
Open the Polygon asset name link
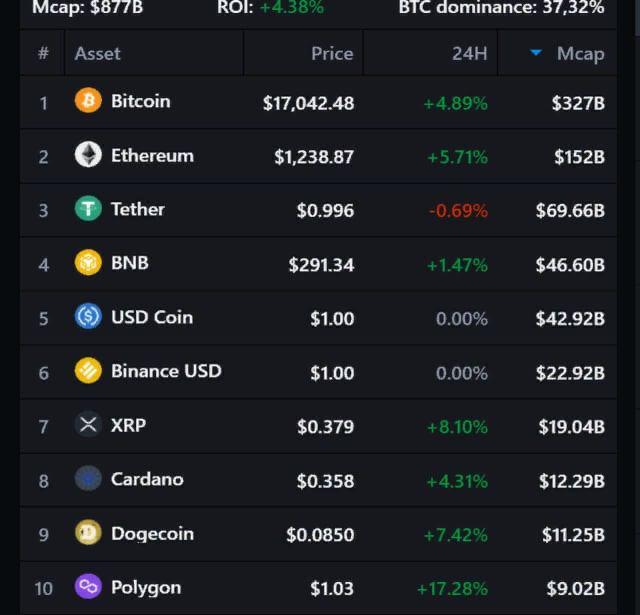click(x=146, y=587)
